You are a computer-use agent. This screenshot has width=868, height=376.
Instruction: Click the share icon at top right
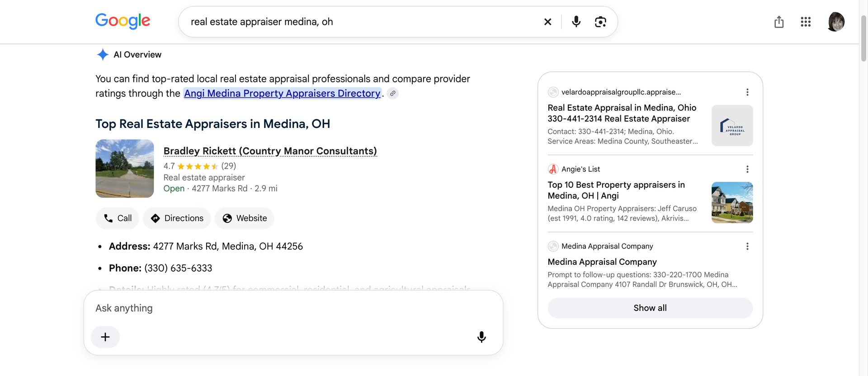coord(779,22)
